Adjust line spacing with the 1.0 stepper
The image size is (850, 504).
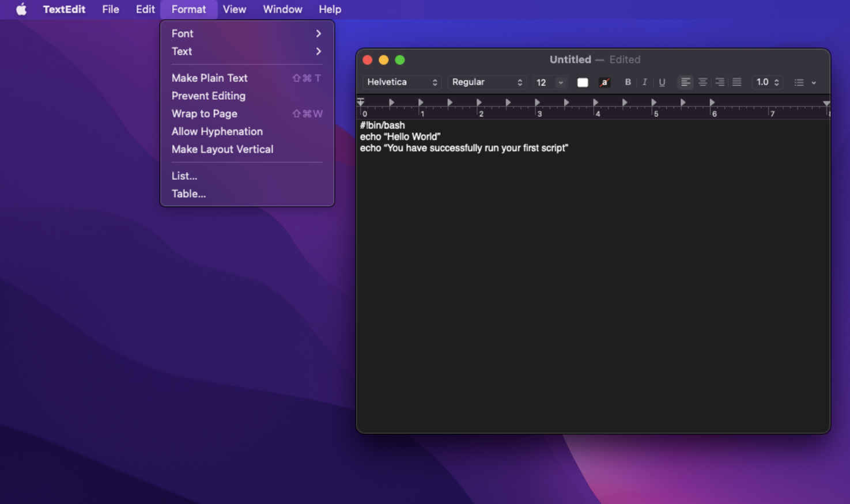767,82
